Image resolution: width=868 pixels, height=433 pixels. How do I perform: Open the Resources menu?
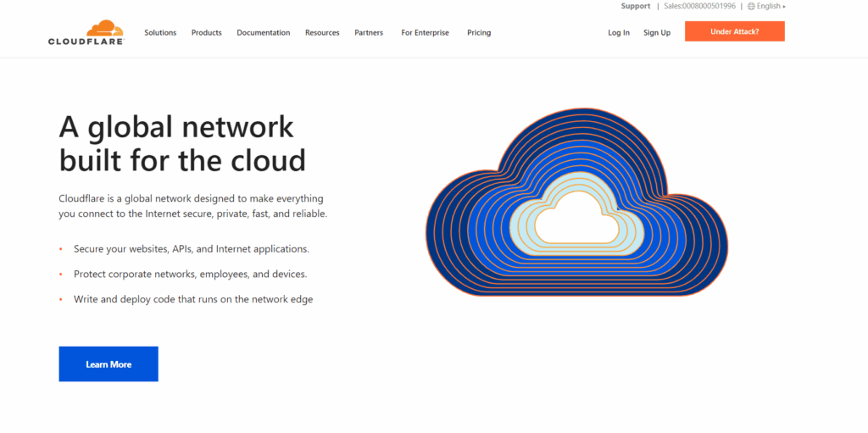322,33
